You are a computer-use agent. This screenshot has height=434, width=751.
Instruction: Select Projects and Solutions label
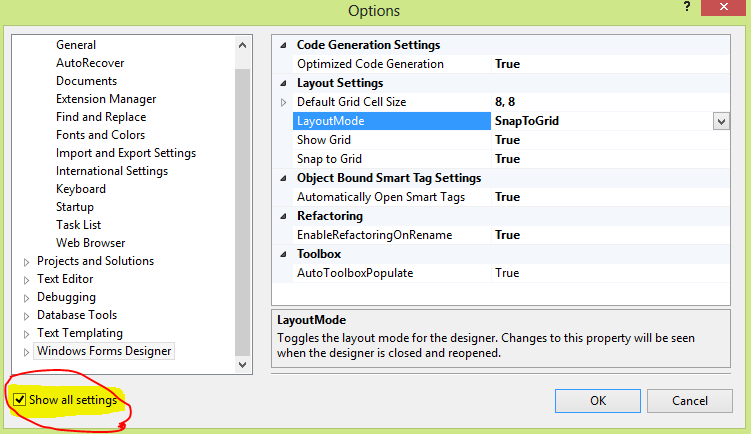[95, 261]
